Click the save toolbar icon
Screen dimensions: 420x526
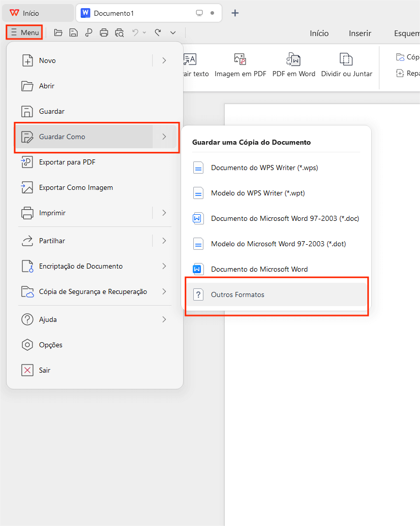tap(74, 32)
